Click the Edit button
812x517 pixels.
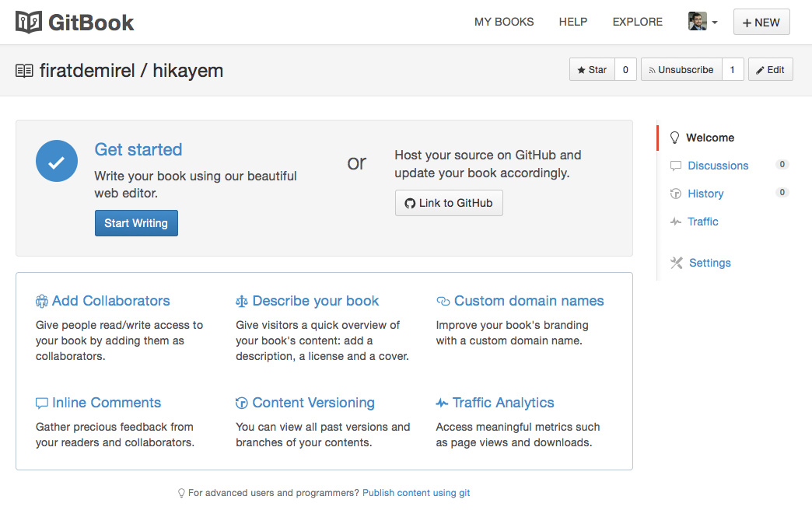point(770,69)
